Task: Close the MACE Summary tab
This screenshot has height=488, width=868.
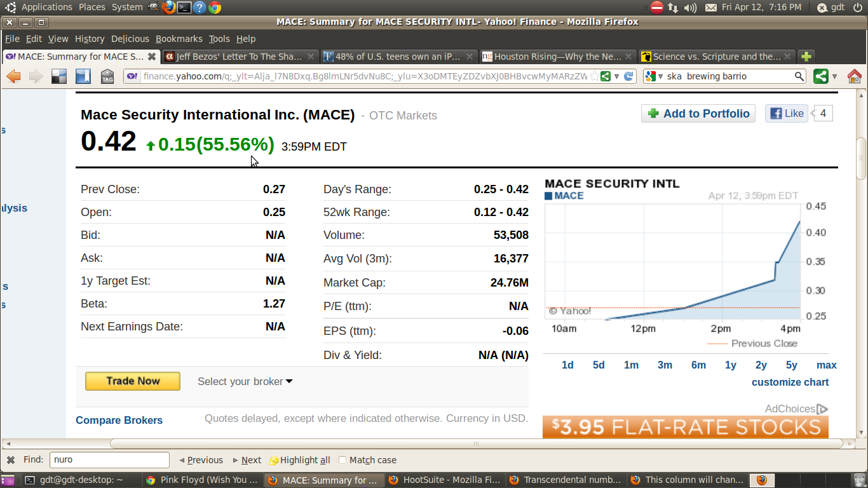Action: click(x=152, y=57)
